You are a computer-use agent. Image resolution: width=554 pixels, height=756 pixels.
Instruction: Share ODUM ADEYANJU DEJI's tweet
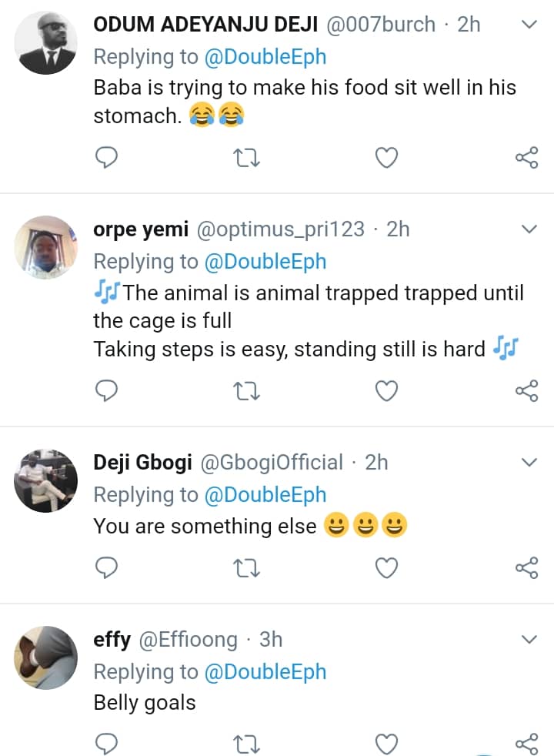526,158
